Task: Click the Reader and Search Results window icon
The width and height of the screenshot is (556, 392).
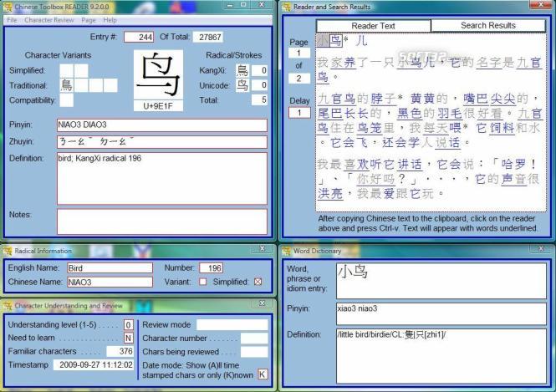Action: point(286,7)
